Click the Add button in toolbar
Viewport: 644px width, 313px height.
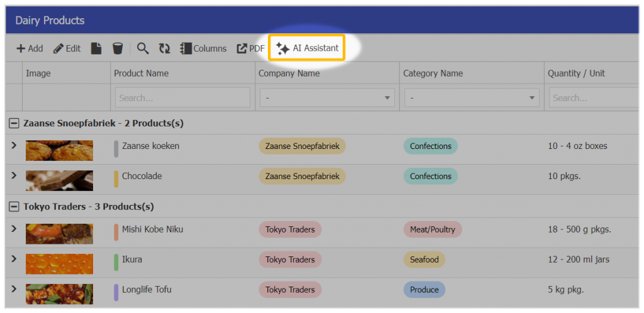click(x=30, y=48)
